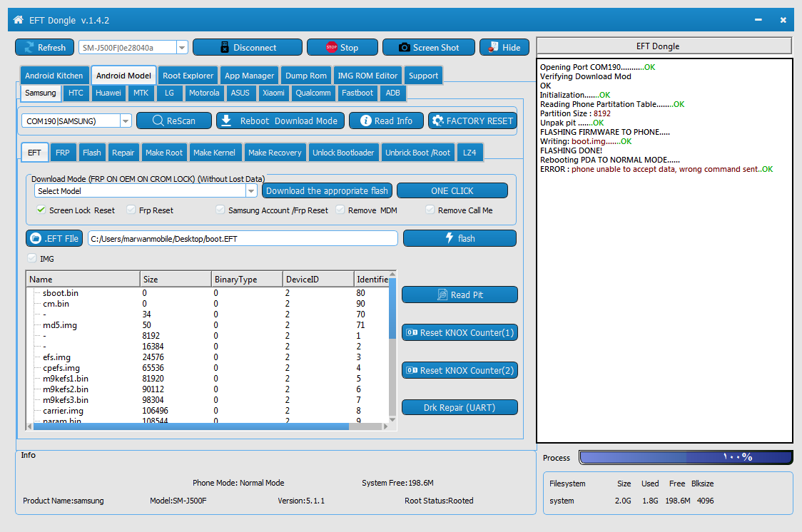Click the ONE CLICK button
Viewport: 802px width, 532px height.
tap(452, 190)
